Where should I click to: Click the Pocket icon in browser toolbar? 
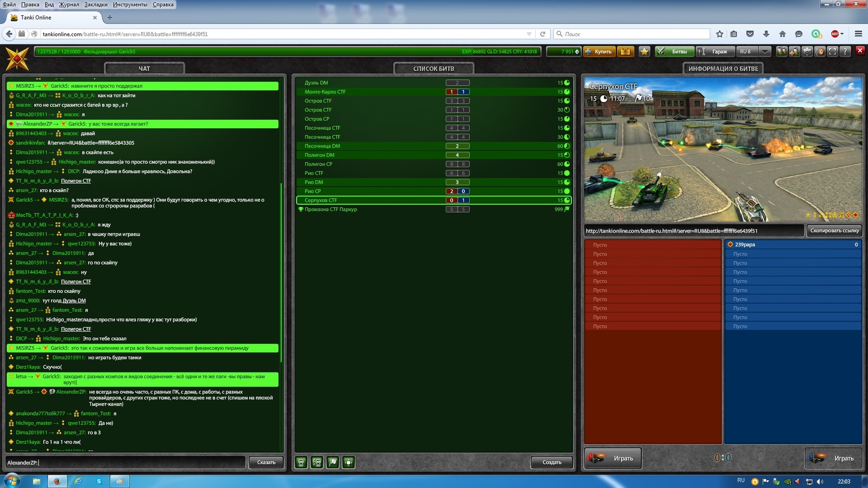750,34
